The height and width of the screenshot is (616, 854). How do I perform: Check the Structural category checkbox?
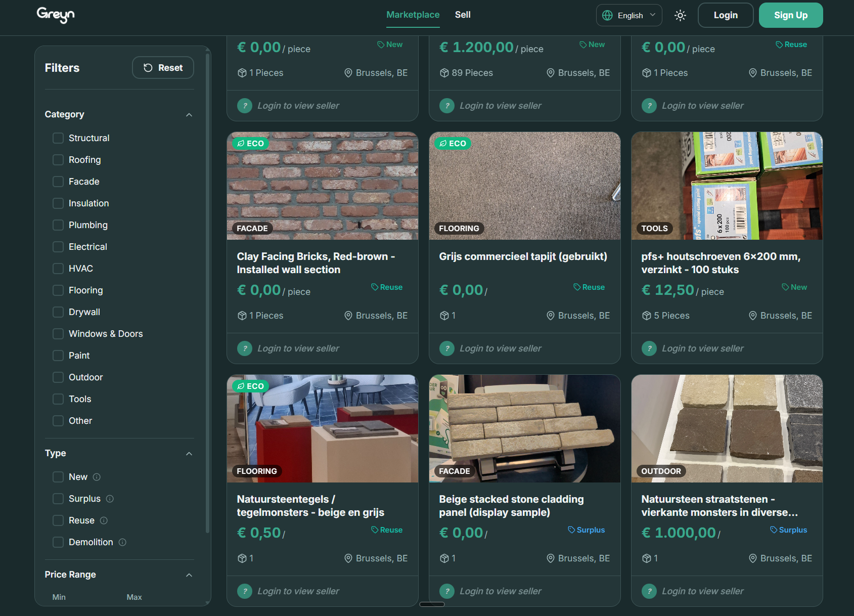pos(58,138)
